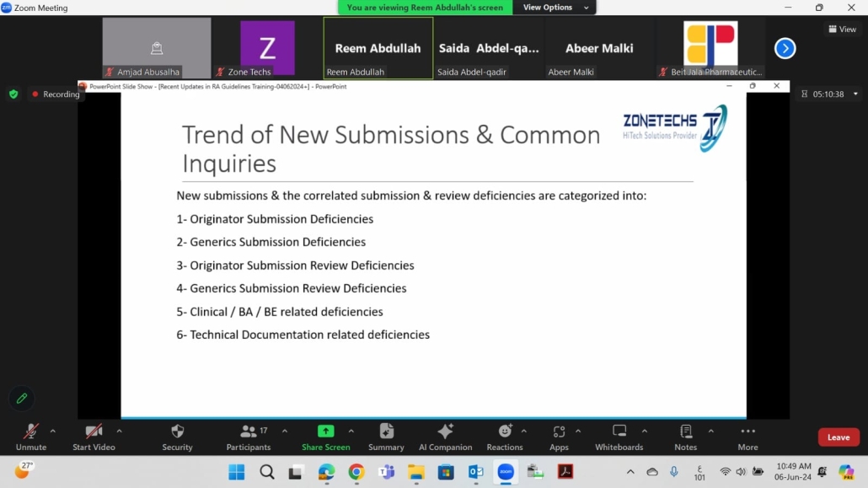Open the Notes icon
The width and height of the screenshot is (868, 488).
pyautogui.click(x=685, y=432)
